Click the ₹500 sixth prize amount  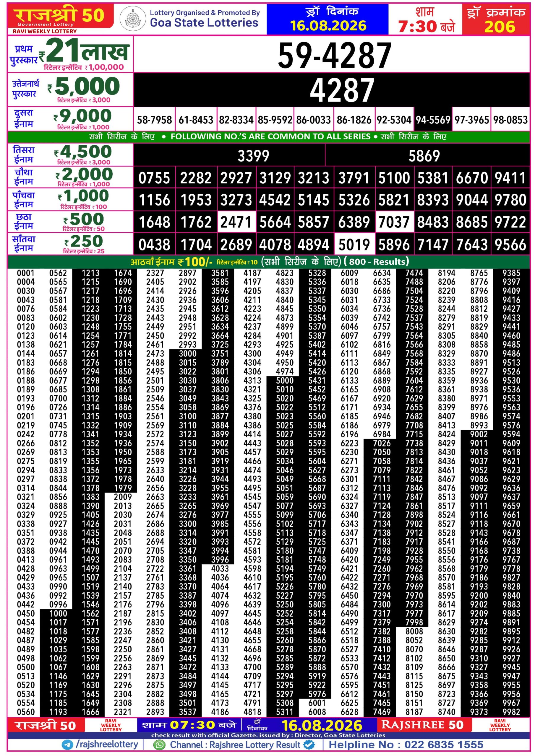tap(84, 219)
